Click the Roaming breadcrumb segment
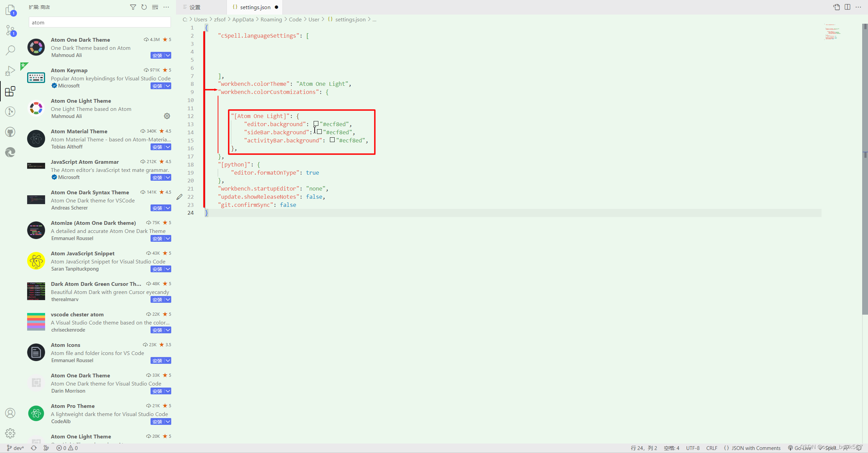Viewport: 868px width, 453px height. click(271, 19)
